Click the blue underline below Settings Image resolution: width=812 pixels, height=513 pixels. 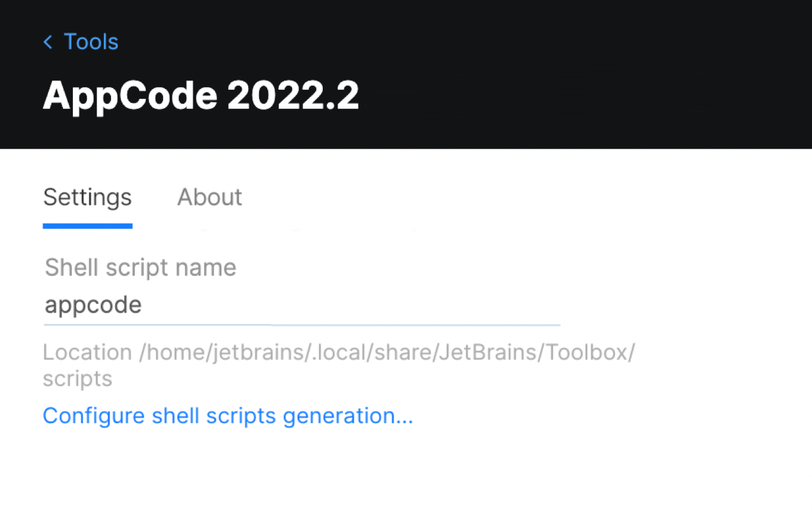(x=87, y=226)
